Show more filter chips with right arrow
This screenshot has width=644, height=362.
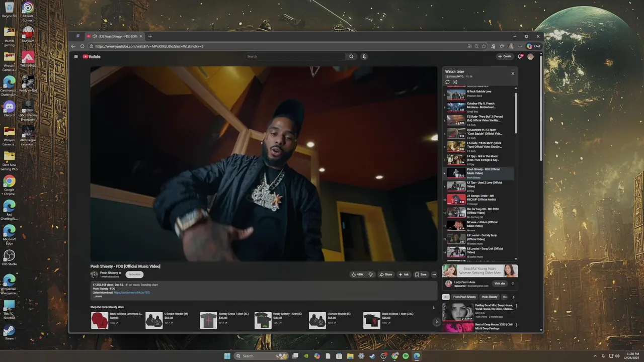pyautogui.click(x=513, y=297)
